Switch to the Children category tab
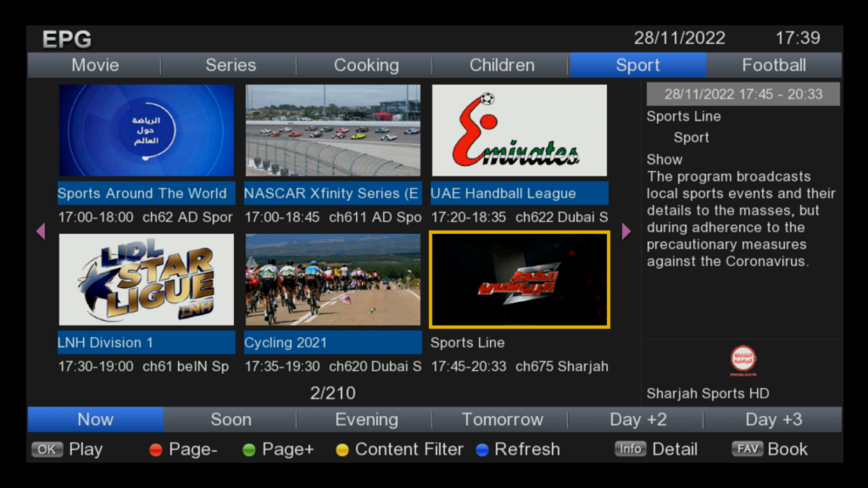This screenshot has height=488, width=868. pyautogui.click(x=502, y=65)
